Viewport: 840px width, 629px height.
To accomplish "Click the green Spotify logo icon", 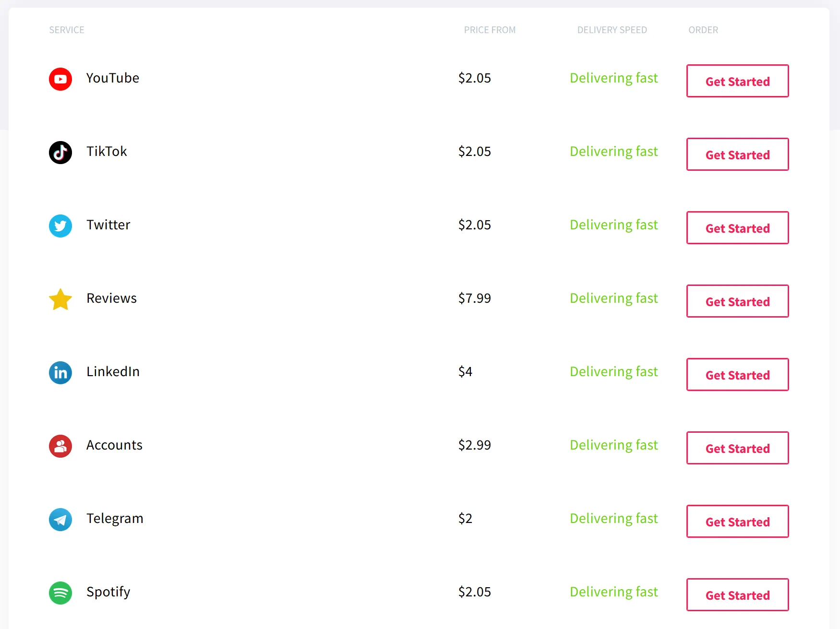I will (x=60, y=593).
